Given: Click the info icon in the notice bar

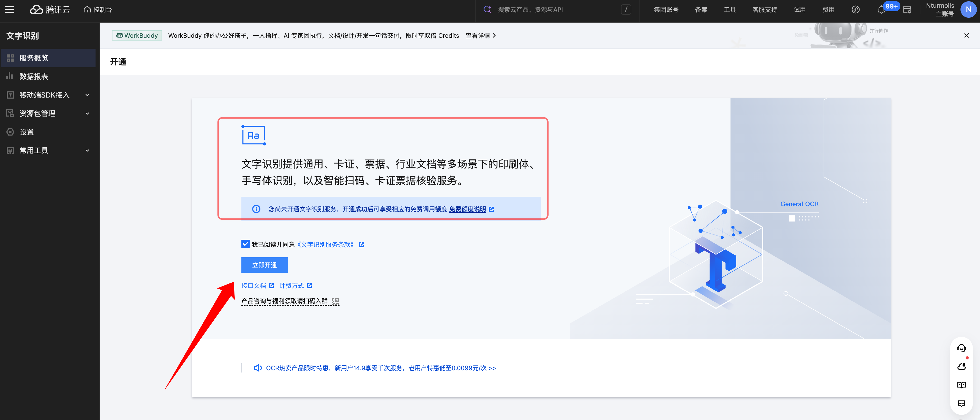Looking at the screenshot, I should 256,209.
